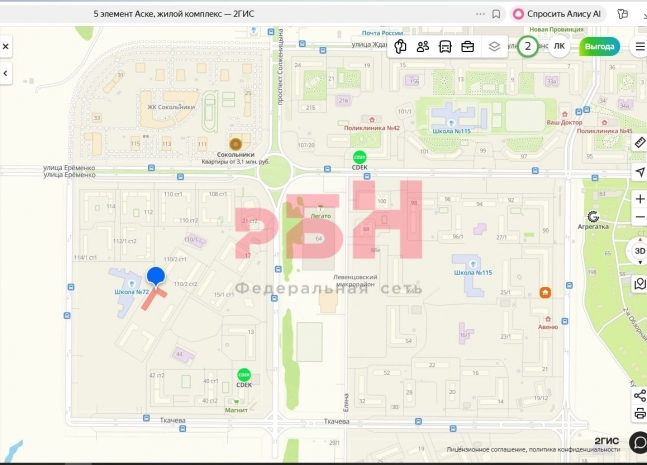
Task: Open the Авеню place marker
Action: [x=548, y=319]
